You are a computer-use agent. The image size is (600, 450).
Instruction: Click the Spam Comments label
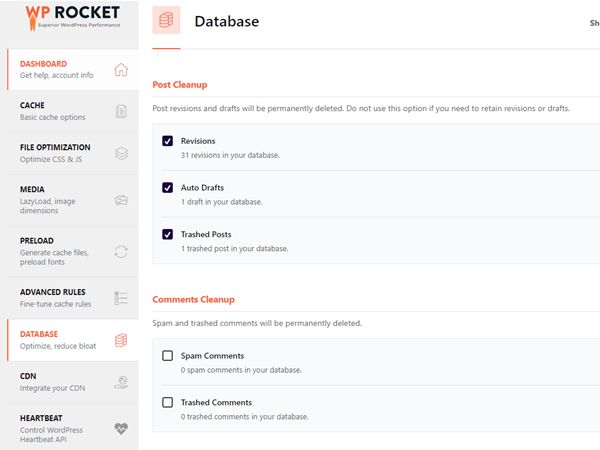(x=212, y=356)
